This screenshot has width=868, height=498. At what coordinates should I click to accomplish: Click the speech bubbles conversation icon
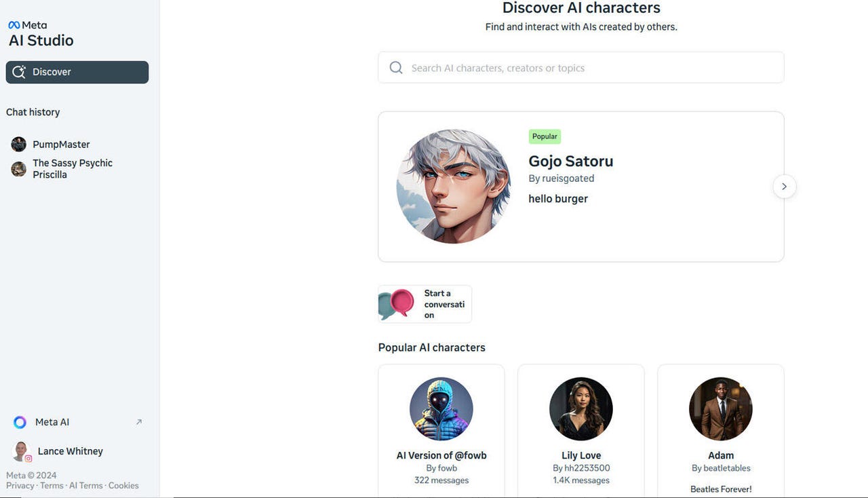point(397,304)
